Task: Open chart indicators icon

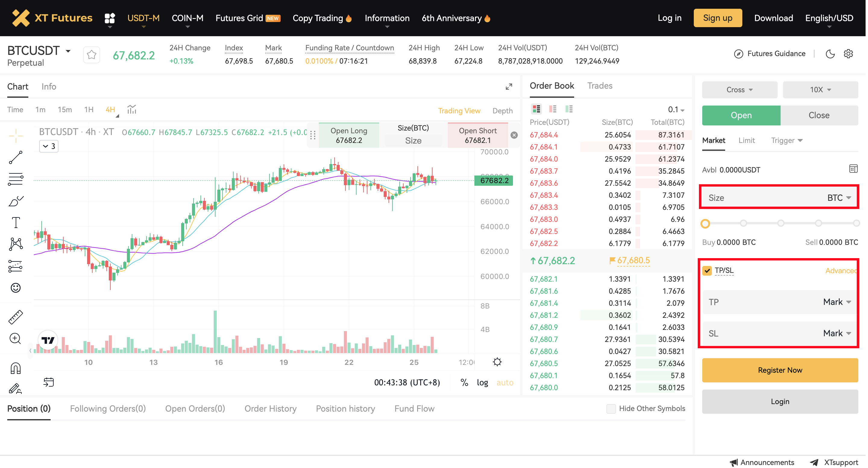Action: coord(132,110)
